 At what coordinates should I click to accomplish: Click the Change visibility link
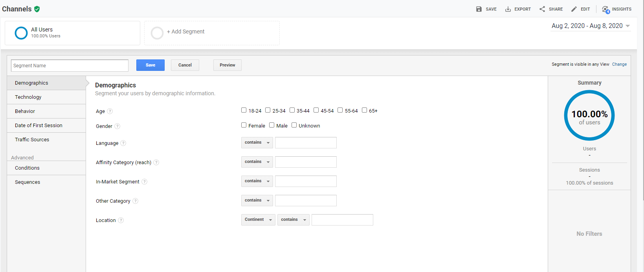coord(619,64)
